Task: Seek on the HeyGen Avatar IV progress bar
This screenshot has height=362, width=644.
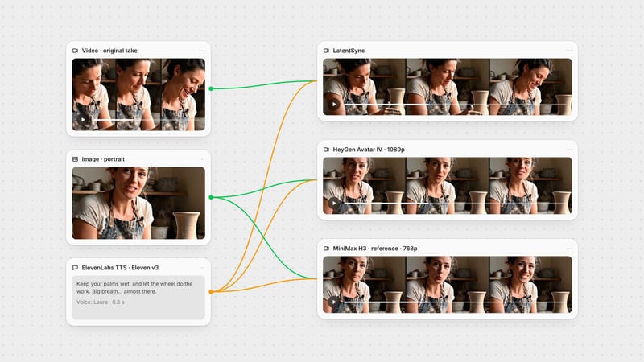Action: (455, 204)
